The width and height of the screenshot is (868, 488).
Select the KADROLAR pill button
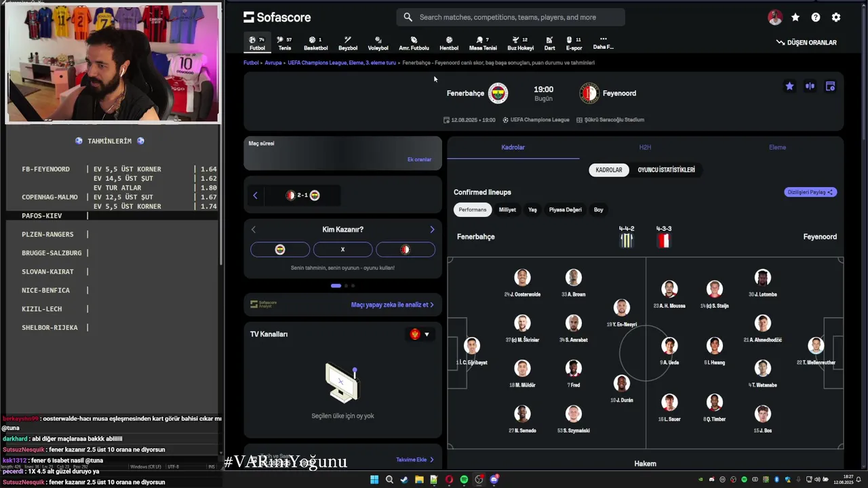(609, 170)
